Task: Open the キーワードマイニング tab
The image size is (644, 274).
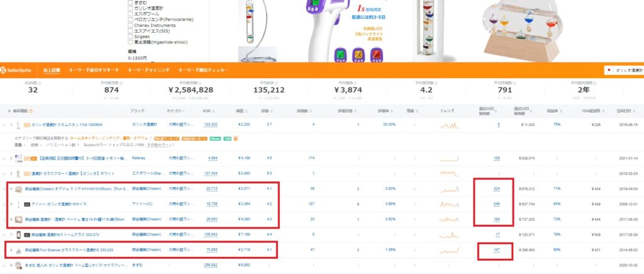Action: (148, 71)
